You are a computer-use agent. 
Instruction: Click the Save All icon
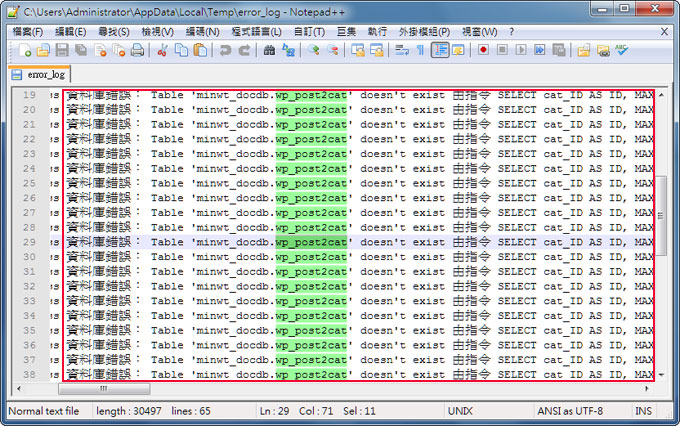pos(81,50)
